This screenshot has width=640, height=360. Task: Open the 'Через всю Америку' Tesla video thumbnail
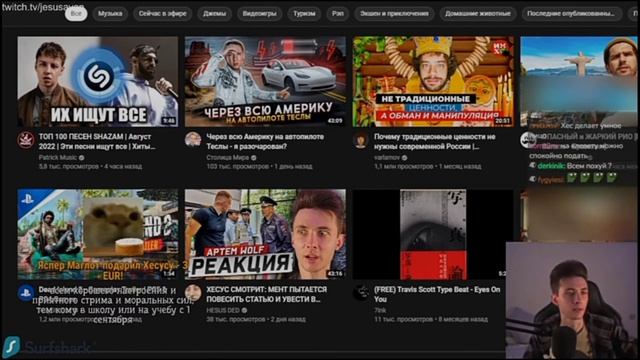tap(265, 82)
